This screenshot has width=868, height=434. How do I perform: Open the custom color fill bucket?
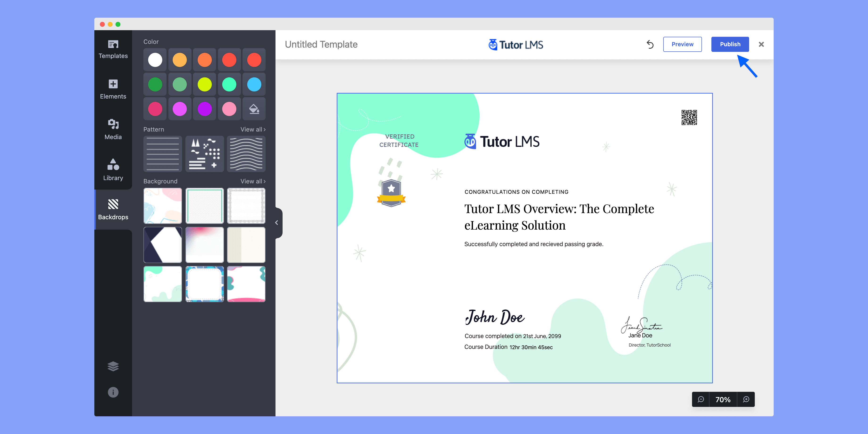tap(254, 109)
